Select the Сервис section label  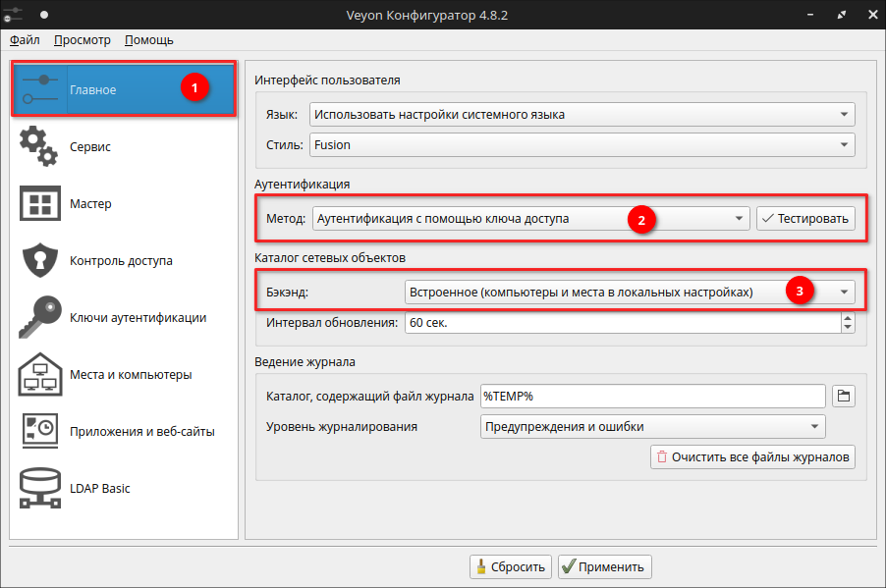(x=90, y=147)
